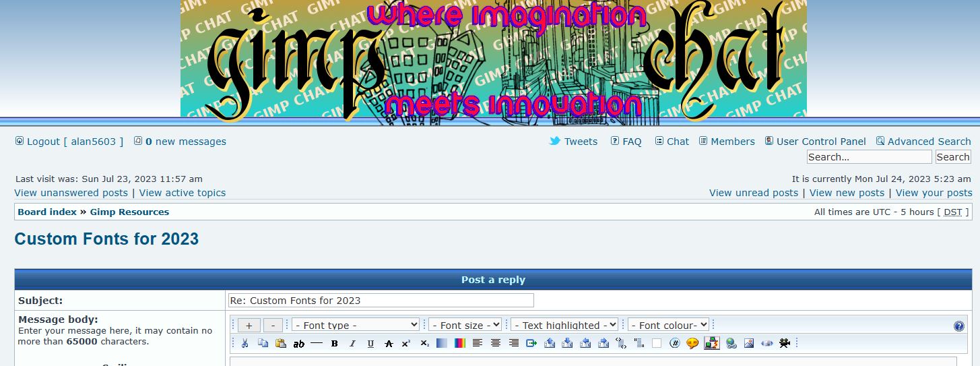The image size is (980, 366).
Task: Toggle bold formatting
Action: point(335,343)
